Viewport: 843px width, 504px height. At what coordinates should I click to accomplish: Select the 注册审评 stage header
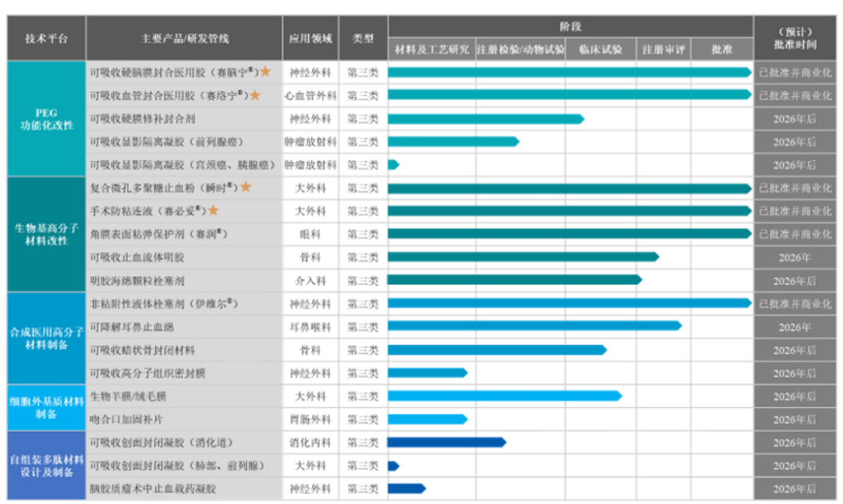[x=663, y=49]
